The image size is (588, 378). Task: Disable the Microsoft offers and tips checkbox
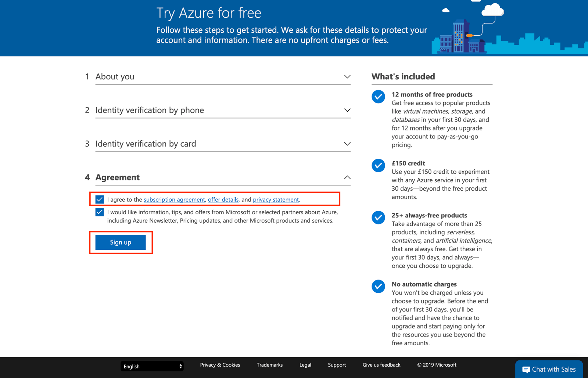[x=99, y=212]
